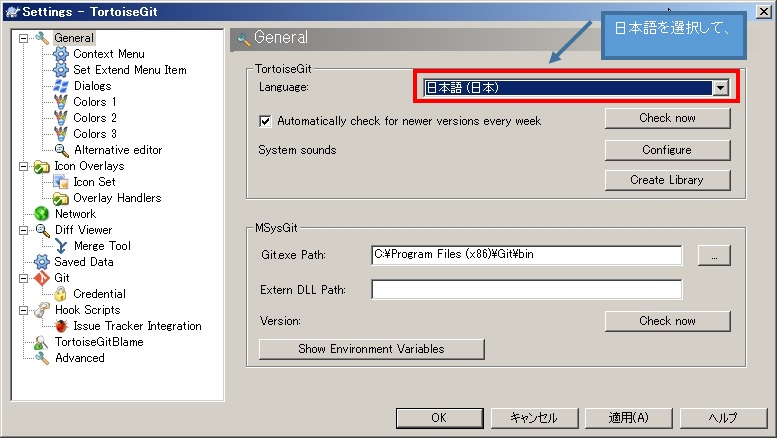
Task: Click the Icon Set icon
Action: click(x=61, y=182)
